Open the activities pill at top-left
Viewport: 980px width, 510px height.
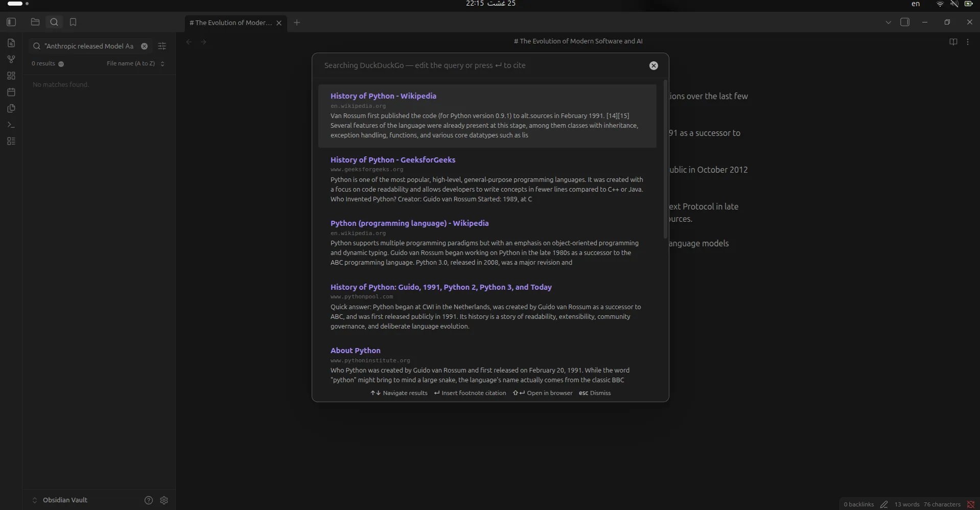click(x=17, y=4)
